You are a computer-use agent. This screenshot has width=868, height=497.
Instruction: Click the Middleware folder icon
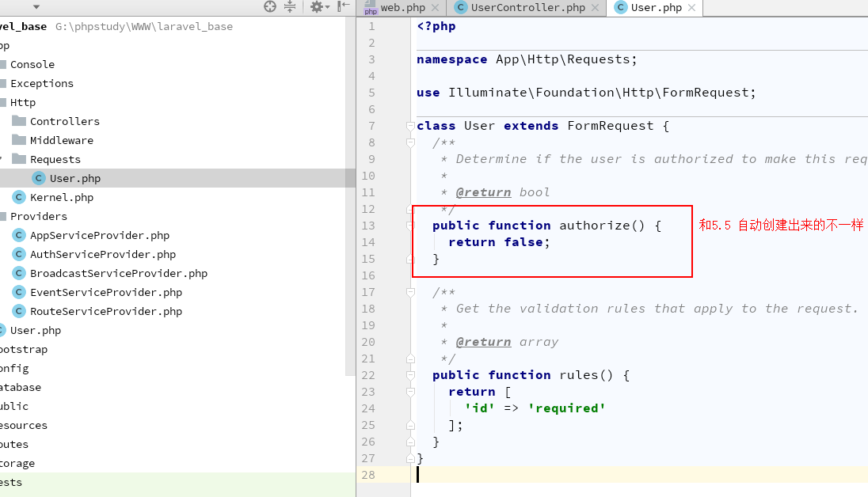19,140
